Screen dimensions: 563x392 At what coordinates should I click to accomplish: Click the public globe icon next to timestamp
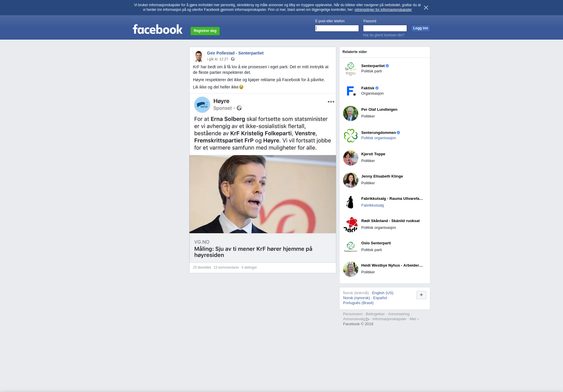233,59
